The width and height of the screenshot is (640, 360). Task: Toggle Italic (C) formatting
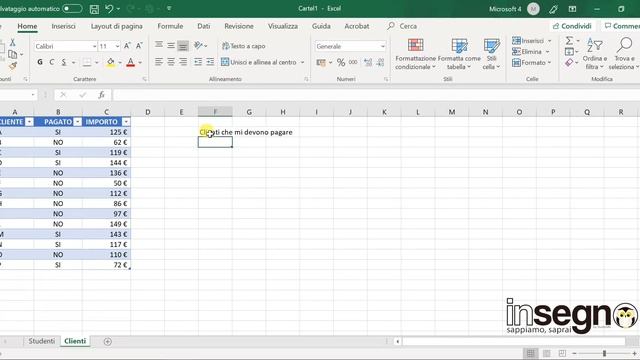[51, 62]
